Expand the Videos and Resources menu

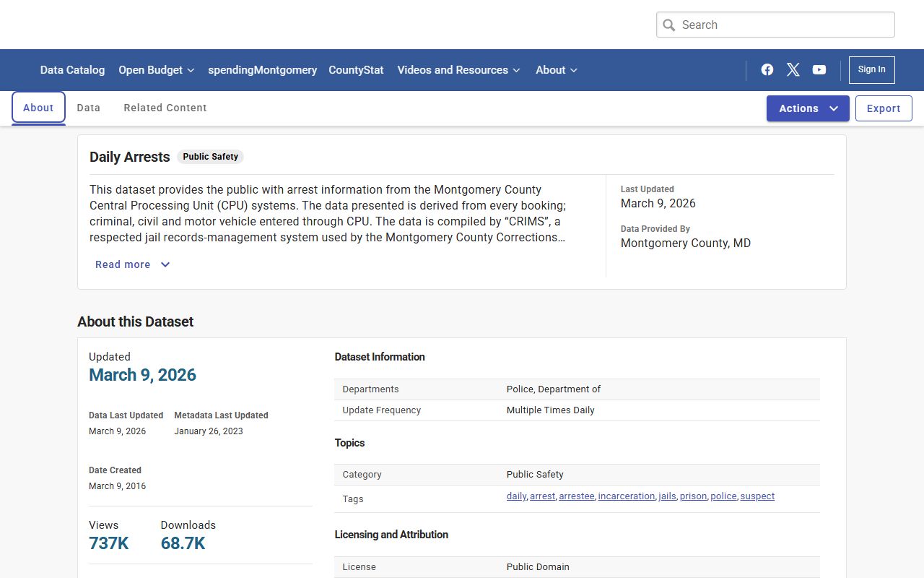(458, 70)
